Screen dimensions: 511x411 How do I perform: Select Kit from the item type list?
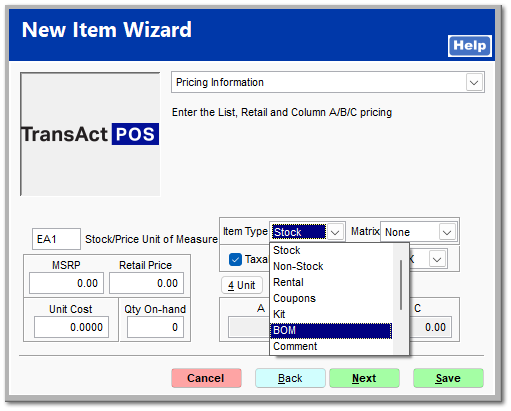[331, 314]
